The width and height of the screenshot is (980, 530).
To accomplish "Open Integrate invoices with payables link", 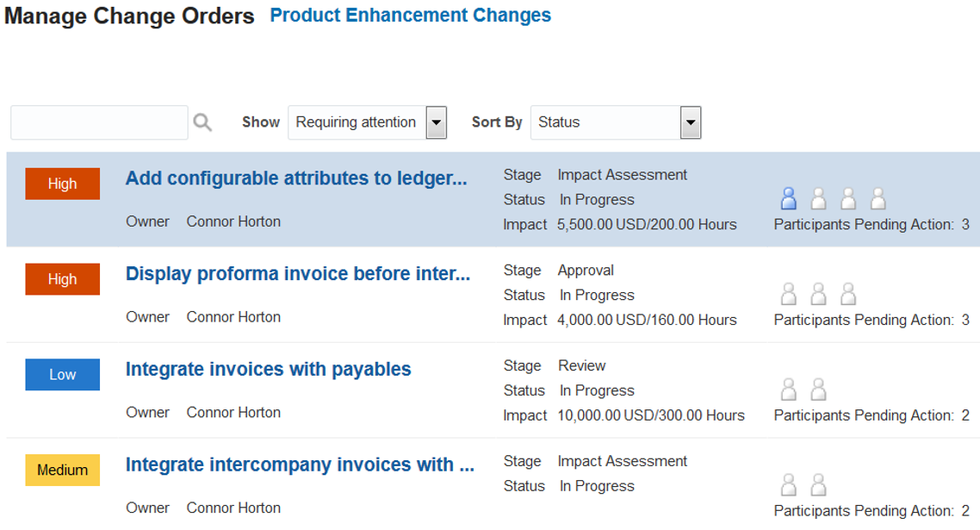I will pos(268,370).
